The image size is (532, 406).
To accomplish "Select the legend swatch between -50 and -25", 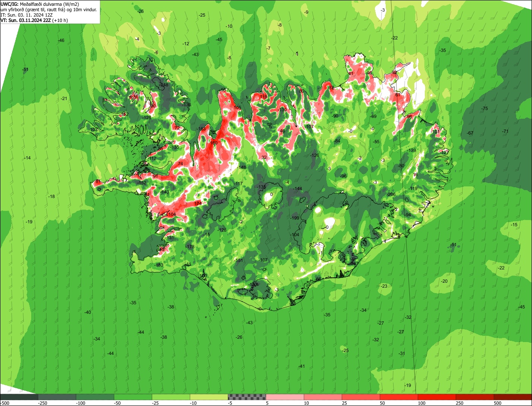I will [x=133, y=397].
